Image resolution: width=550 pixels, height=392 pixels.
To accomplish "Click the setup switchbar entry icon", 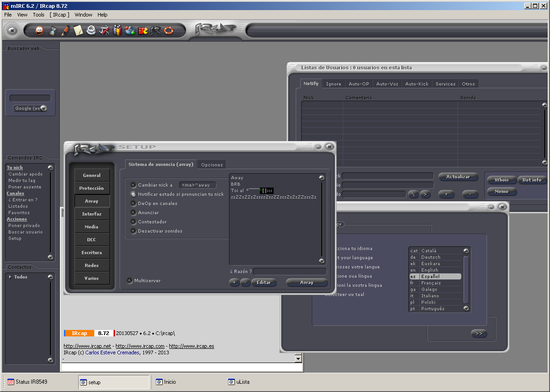I will 84,382.
